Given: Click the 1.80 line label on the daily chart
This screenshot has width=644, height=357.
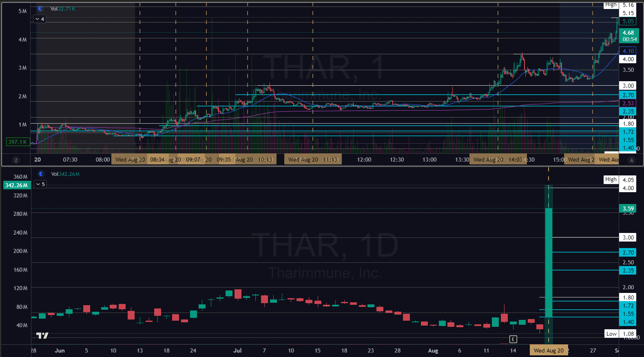Looking at the screenshot, I should (628, 297).
